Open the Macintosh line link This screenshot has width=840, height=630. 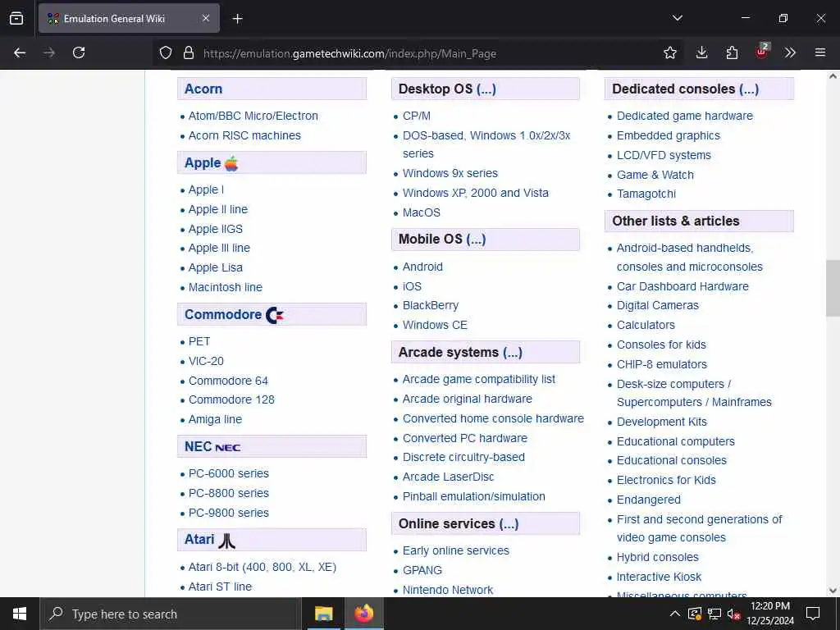[226, 287]
